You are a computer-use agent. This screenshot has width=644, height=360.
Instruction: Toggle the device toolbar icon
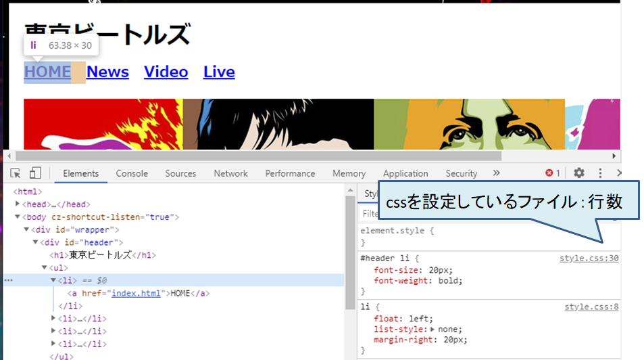pyautogui.click(x=35, y=173)
